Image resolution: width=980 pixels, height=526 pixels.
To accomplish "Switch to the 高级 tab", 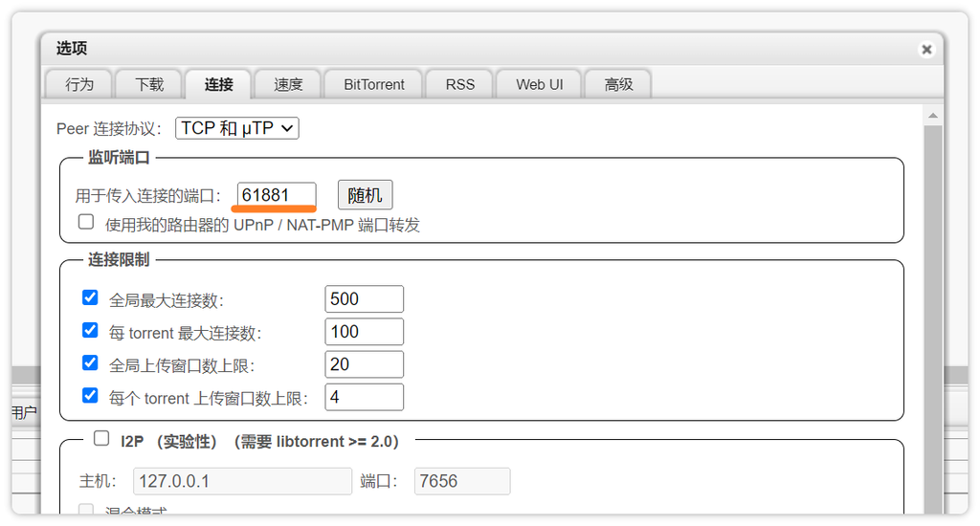I will click(x=618, y=84).
